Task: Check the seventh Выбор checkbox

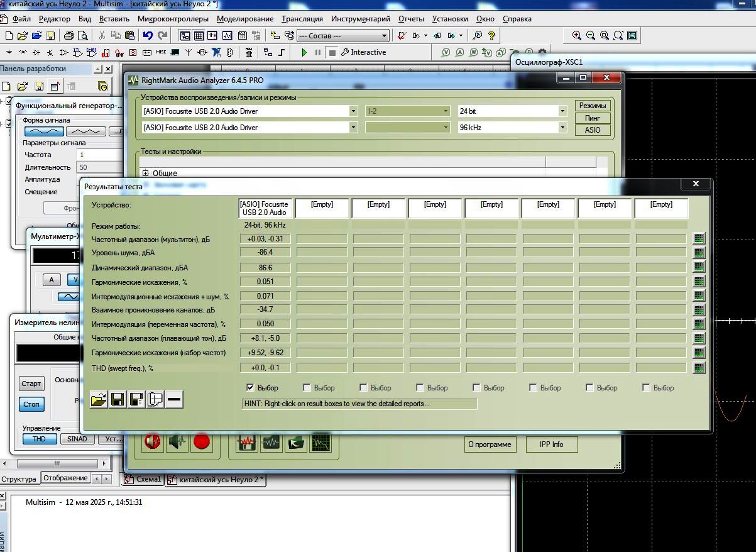Action: point(590,388)
